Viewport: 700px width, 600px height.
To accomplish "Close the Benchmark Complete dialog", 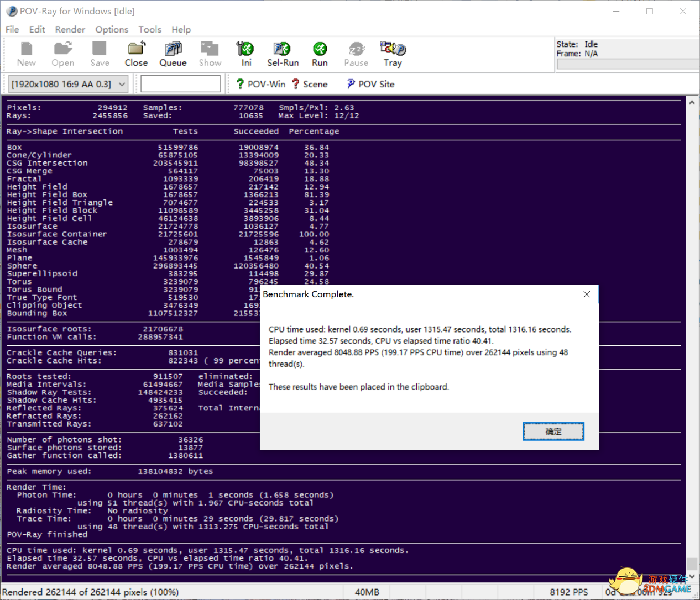I will [587, 294].
